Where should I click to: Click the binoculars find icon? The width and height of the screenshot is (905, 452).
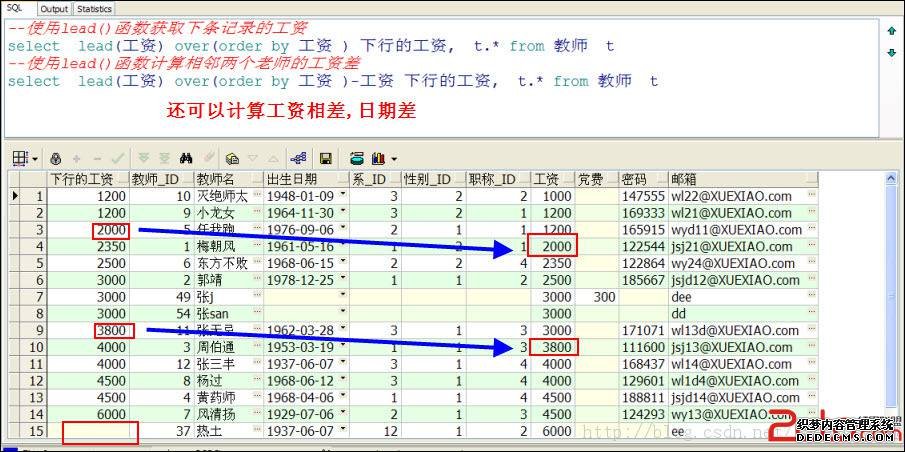pos(185,158)
